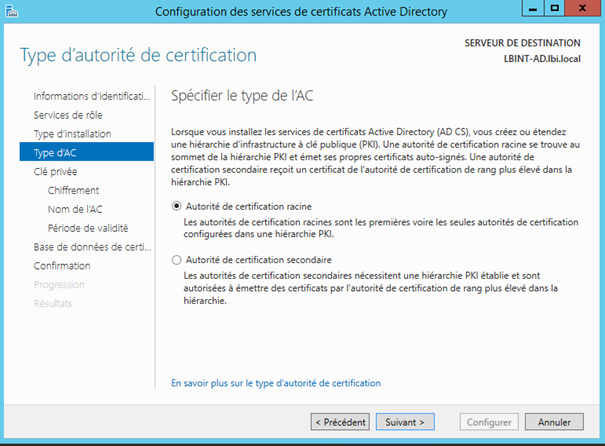Viewport: 605px width, 446px height.
Task: Select the Autorité de certification racine option
Action: tap(177, 206)
